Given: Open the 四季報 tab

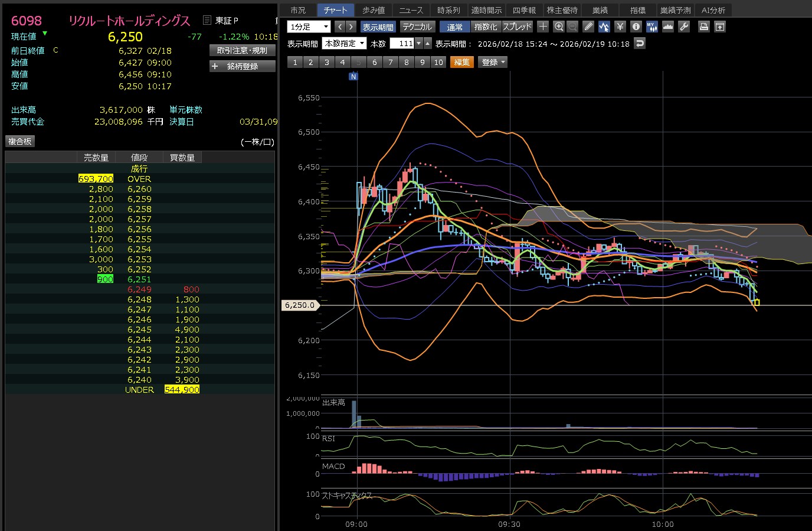Looking at the screenshot, I should click(x=524, y=10).
